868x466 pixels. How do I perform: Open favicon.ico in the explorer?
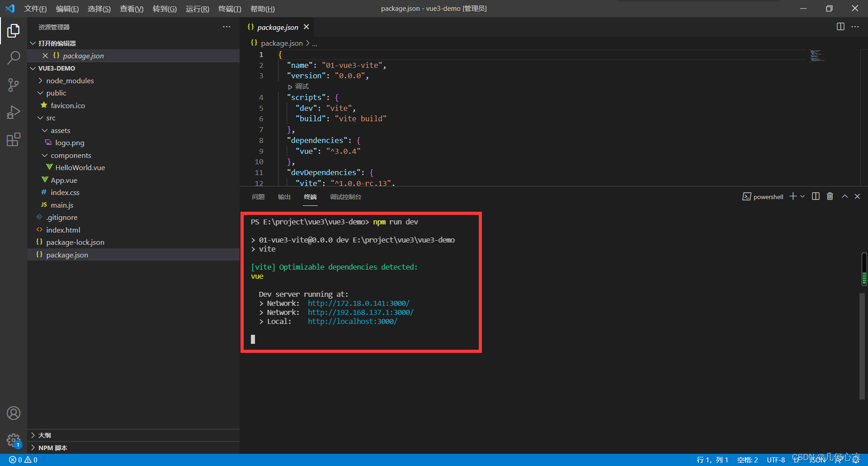pos(133,105)
